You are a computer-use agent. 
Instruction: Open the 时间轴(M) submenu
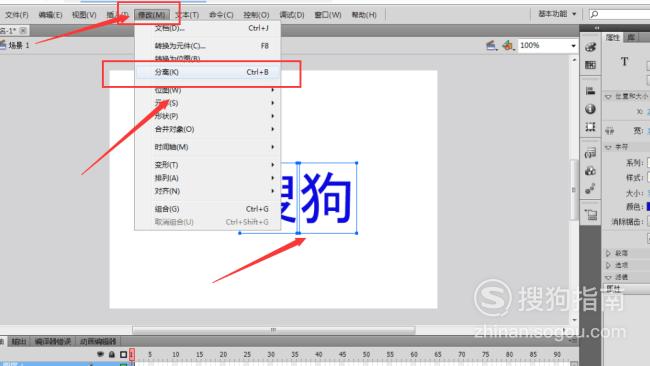coord(208,147)
